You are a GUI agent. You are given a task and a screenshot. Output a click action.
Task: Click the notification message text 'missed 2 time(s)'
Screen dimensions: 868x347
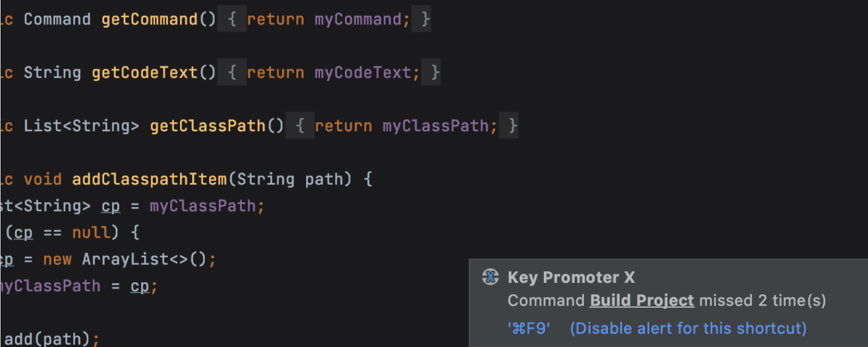(763, 301)
